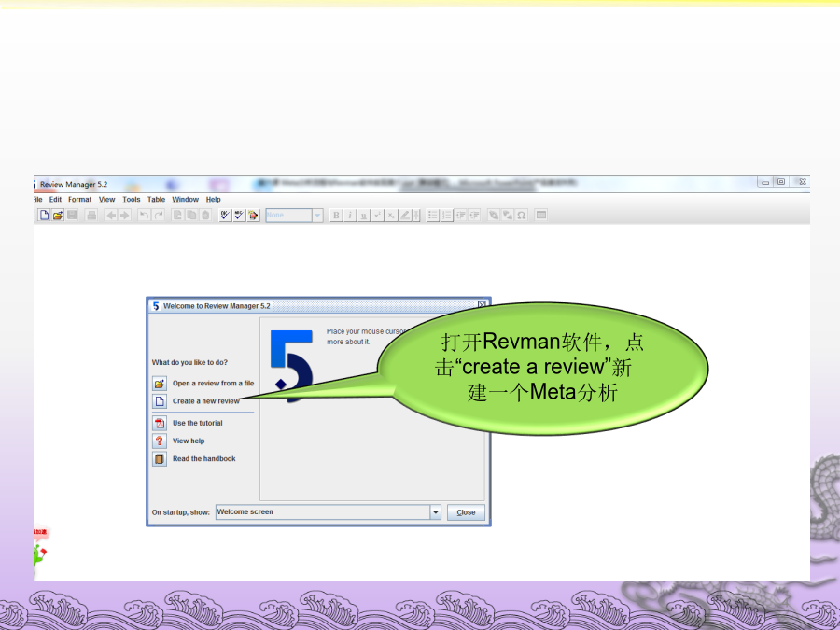The width and height of the screenshot is (840, 630).
Task: Click the open folder icon in welcome dialog
Action: pyautogui.click(x=159, y=384)
